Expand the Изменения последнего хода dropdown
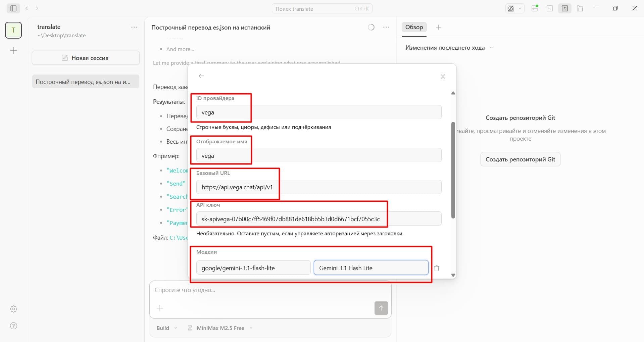644x342 pixels. pyautogui.click(x=449, y=48)
